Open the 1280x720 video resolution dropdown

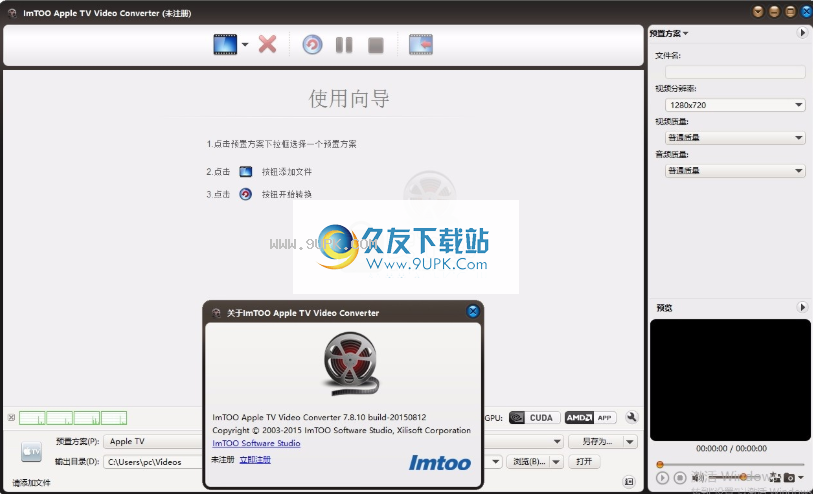pyautogui.click(x=735, y=105)
